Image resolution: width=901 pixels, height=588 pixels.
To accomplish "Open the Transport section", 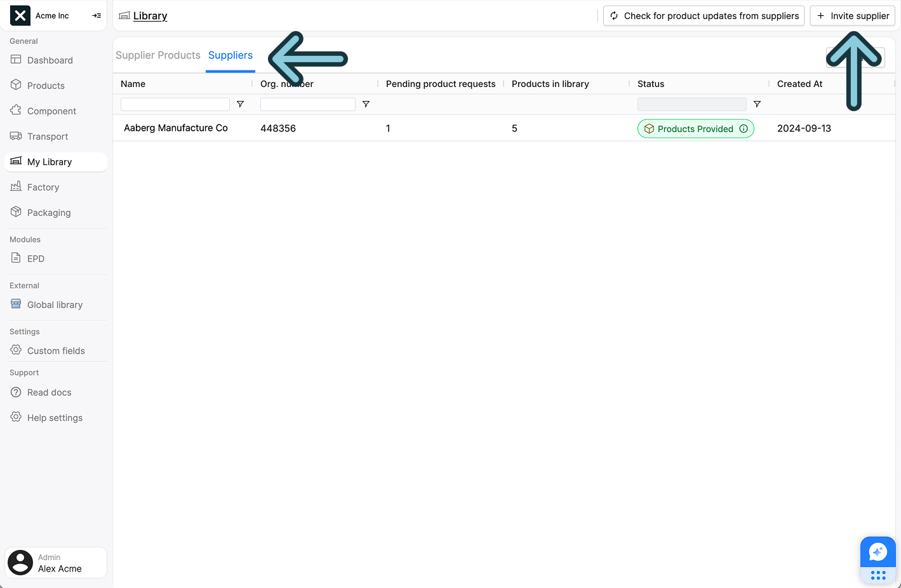I will pyautogui.click(x=47, y=136).
